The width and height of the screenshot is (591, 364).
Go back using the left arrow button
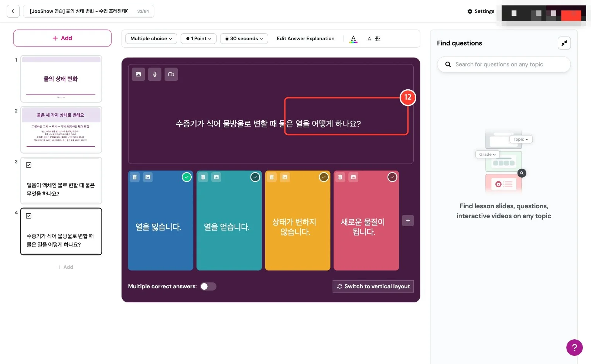[13, 11]
